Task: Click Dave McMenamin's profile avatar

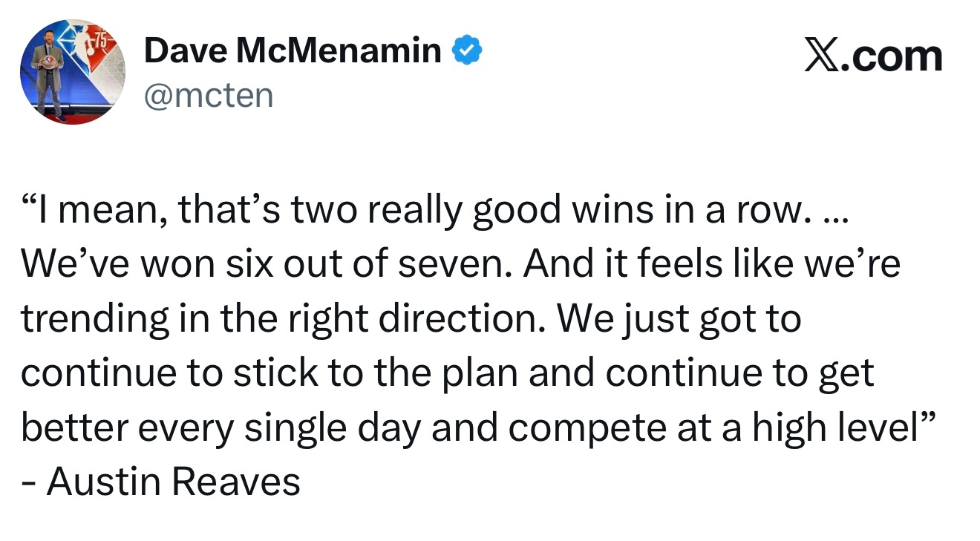Action: coord(73,72)
